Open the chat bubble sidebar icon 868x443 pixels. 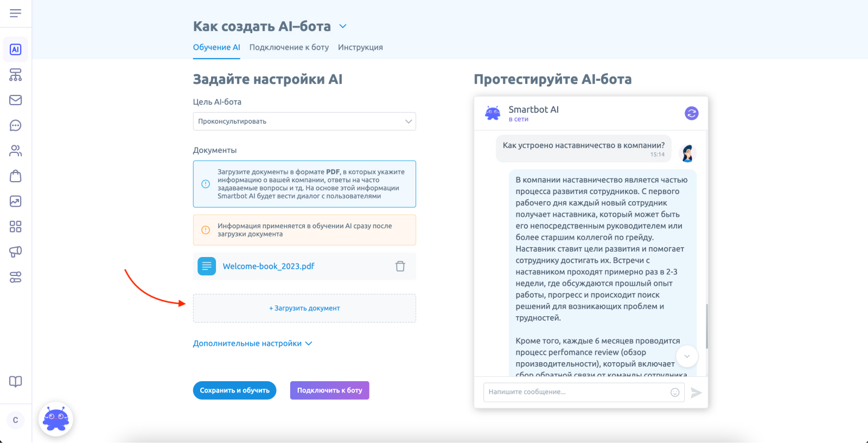[x=16, y=125]
